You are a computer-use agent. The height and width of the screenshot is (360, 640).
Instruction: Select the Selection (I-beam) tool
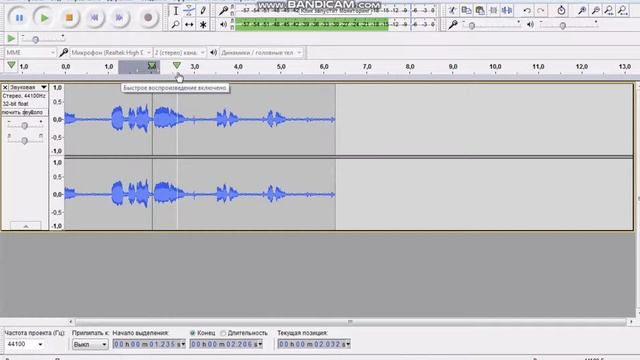point(176,11)
